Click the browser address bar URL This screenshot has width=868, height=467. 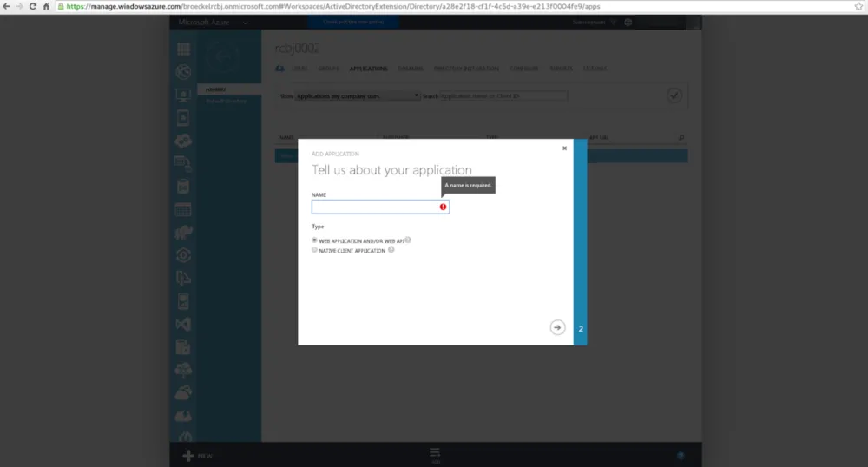coord(332,7)
